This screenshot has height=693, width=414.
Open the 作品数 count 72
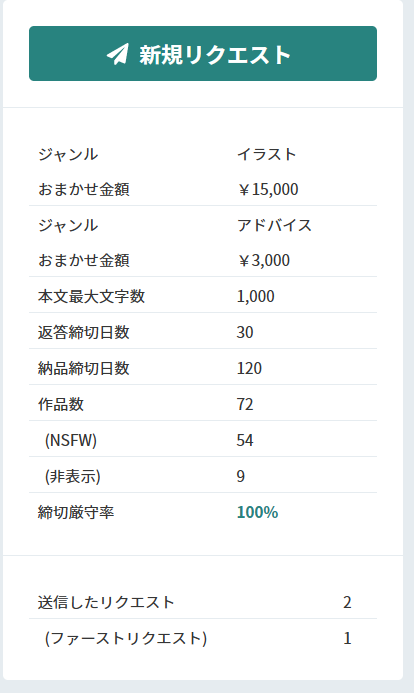245,404
